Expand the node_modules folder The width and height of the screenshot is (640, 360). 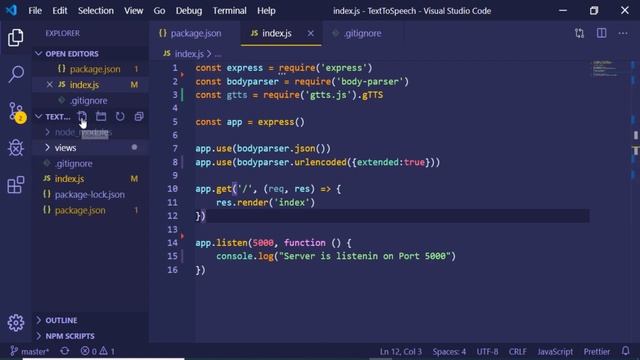click(x=47, y=132)
